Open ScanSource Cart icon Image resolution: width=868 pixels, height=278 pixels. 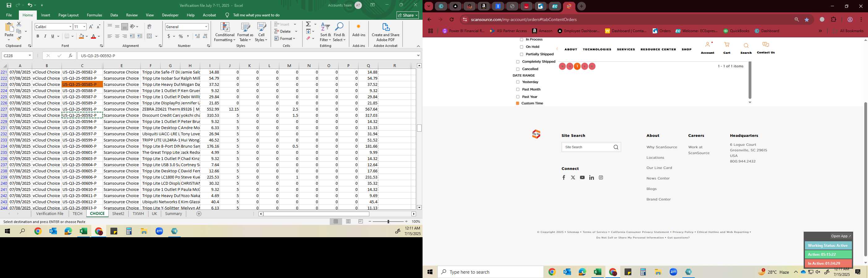pos(727,48)
